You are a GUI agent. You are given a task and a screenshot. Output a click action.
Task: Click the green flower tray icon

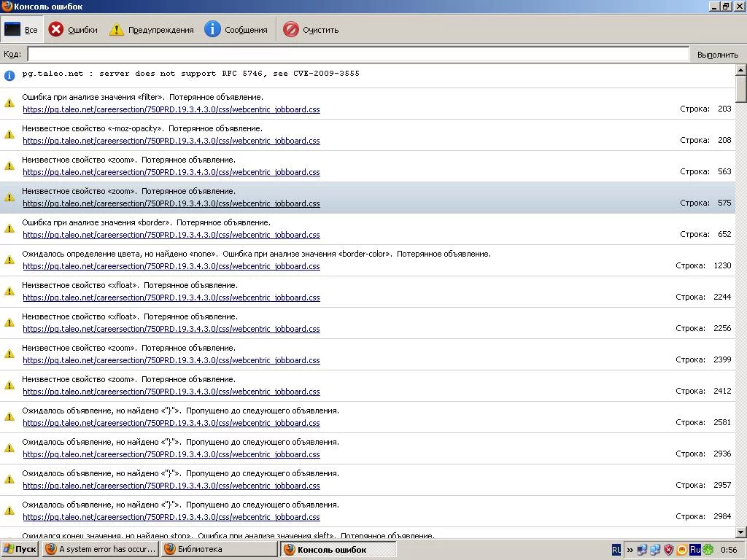pos(708,550)
